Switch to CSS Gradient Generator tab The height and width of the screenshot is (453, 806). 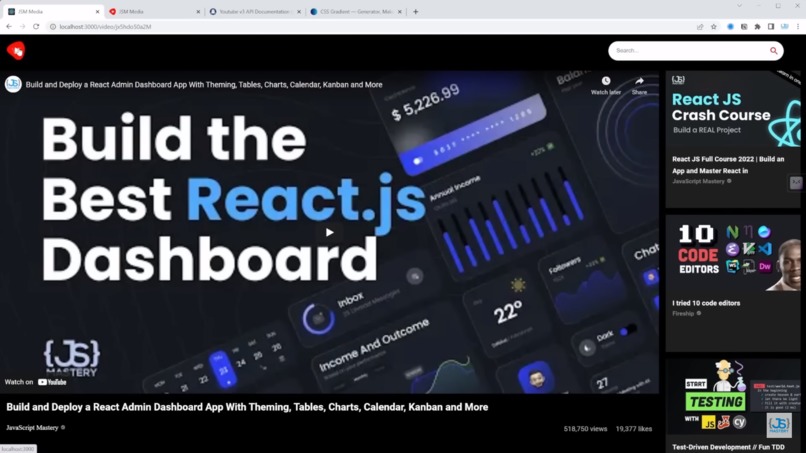click(356, 11)
